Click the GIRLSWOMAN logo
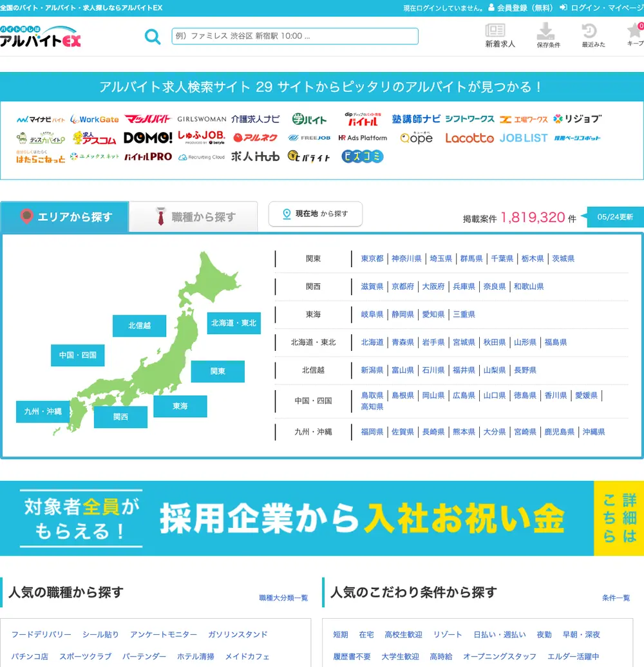 click(202, 119)
